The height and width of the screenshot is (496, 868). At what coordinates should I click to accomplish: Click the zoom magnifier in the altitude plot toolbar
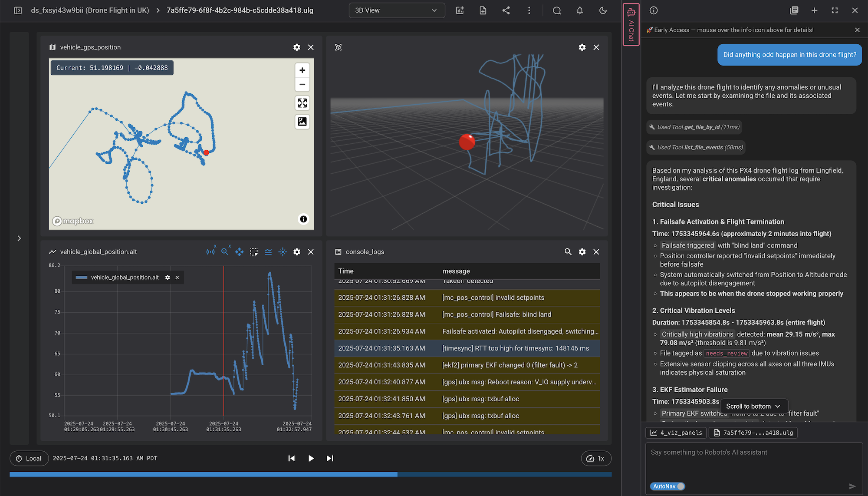(x=225, y=252)
